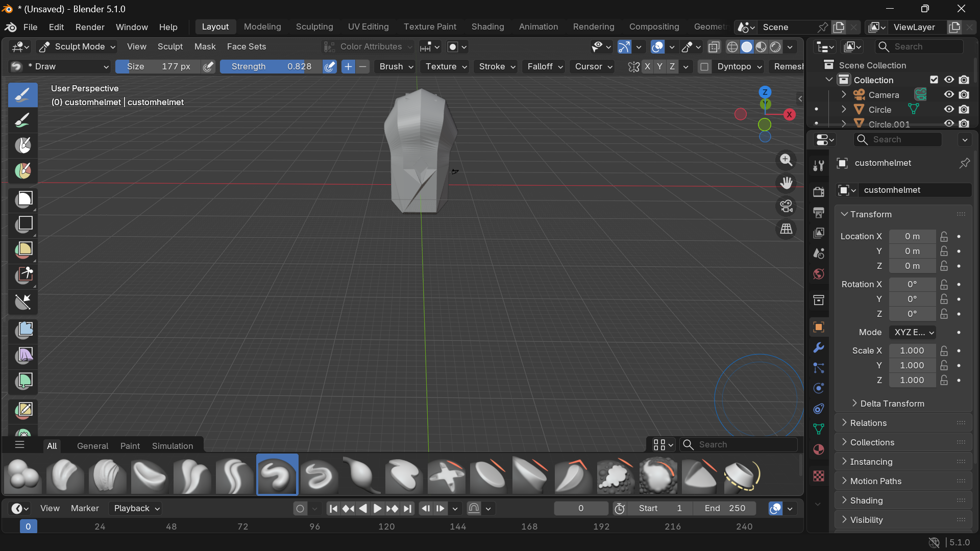Screen dimensions: 980x551
Task: Select the Mesh Filter tool
Action: click(23, 330)
